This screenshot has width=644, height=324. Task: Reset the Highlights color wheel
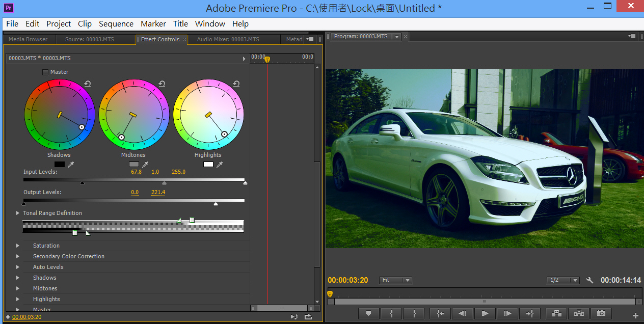pos(236,84)
